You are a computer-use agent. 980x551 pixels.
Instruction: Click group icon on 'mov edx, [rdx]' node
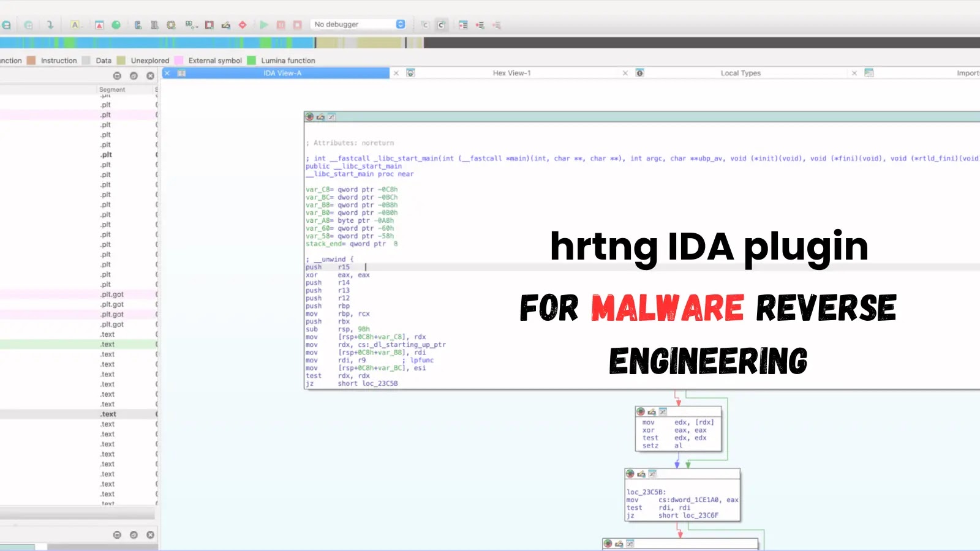click(x=663, y=412)
